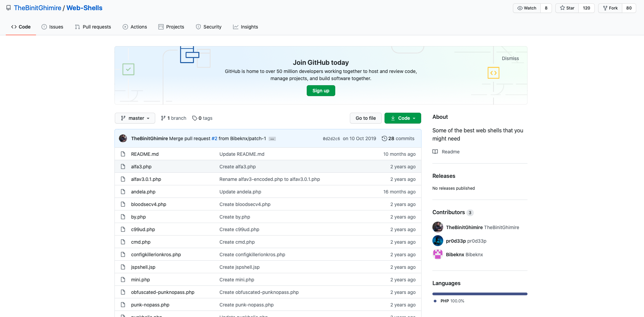View the 1 branch link
The height and width of the screenshot is (317, 644).
point(174,118)
